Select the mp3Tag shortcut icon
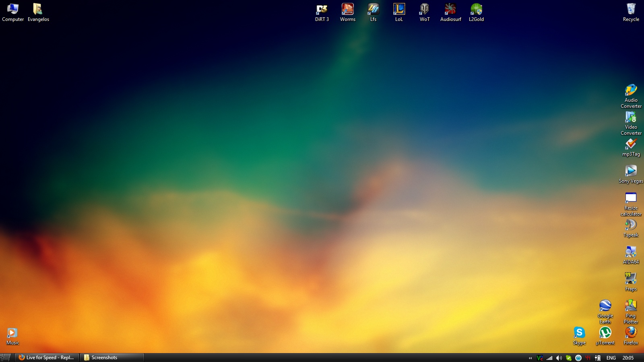Screen dimensions: 644x362 click(631, 147)
